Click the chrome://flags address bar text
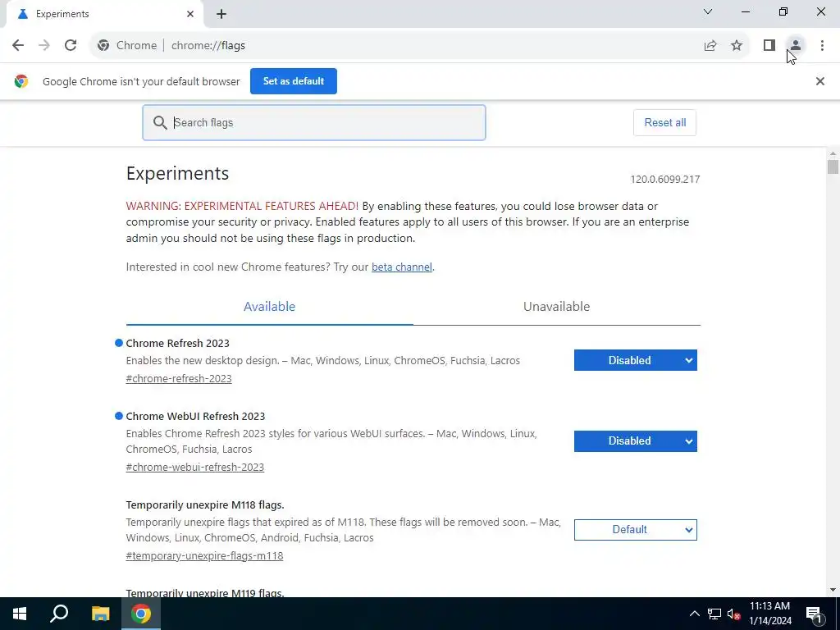The height and width of the screenshot is (630, 840). pyautogui.click(x=208, y=46)
